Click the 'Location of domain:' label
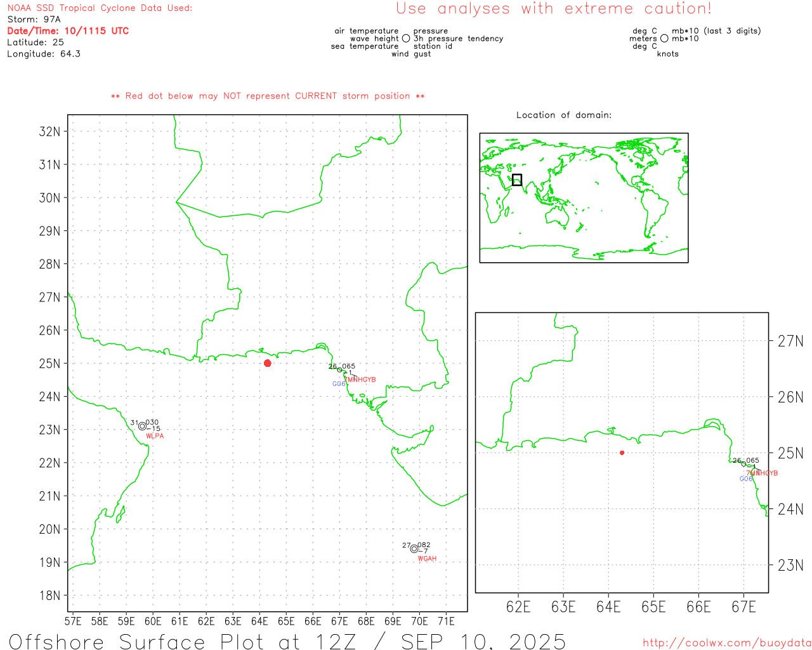The height and width of the screenshot is (650, 812). point(564,115)
